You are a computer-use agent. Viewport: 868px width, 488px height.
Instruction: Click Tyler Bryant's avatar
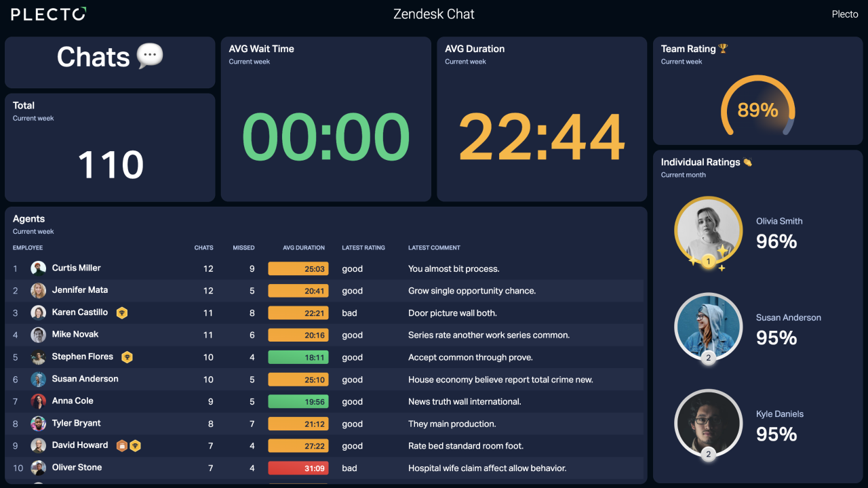pyautogui.click(x=39, y=424)
